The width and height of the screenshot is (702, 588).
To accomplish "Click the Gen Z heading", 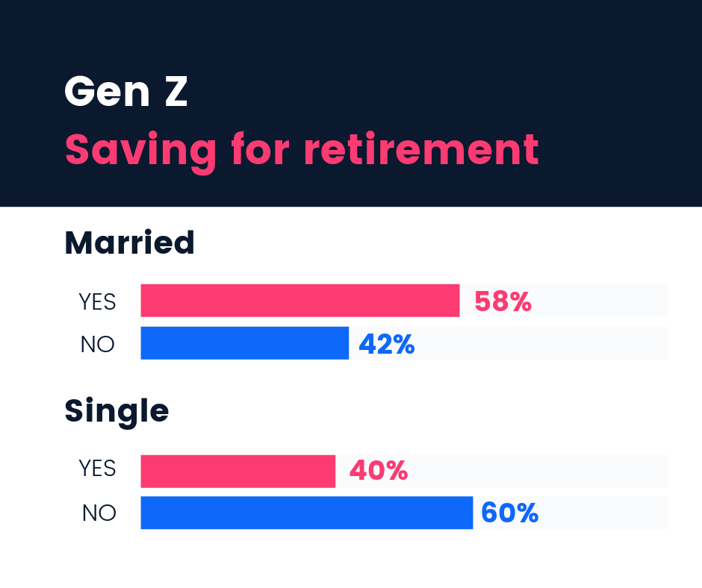I will (x=125, y=91).
